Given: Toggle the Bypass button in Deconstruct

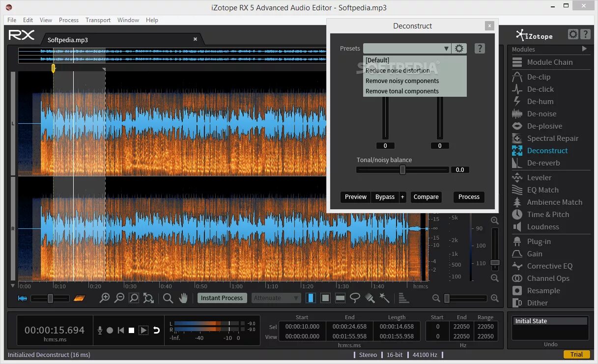Looking at the screenshot, I should coord(385,197).
